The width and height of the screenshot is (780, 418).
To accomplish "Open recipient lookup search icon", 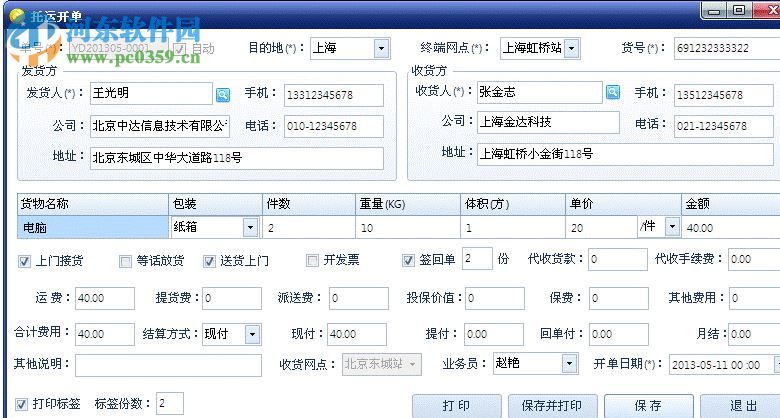I will (613, 92).
